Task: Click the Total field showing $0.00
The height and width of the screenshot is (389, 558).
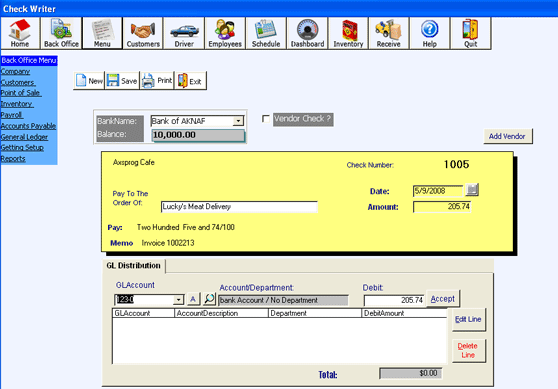Action: [411, 373]
